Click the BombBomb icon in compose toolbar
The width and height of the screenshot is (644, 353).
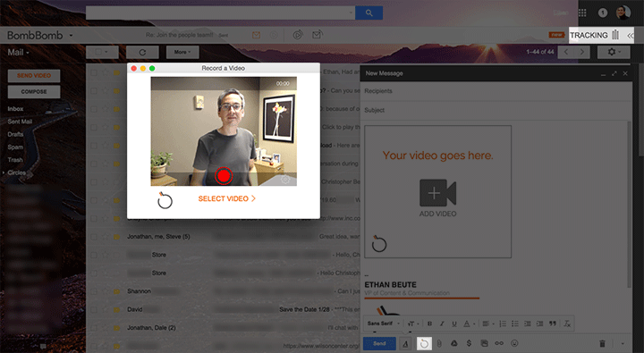(424, 343)
